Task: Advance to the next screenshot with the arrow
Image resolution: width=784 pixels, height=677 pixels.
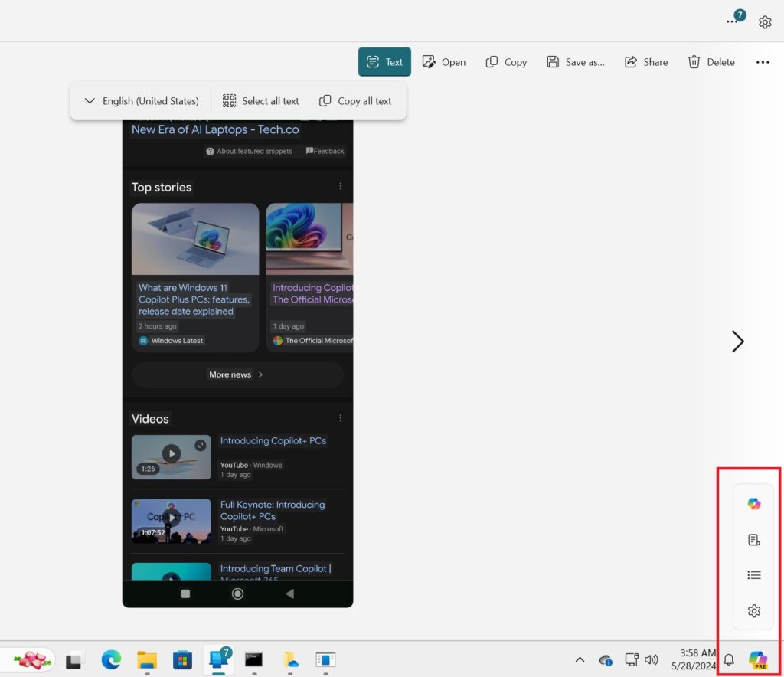Action: (x=737, y=342)
